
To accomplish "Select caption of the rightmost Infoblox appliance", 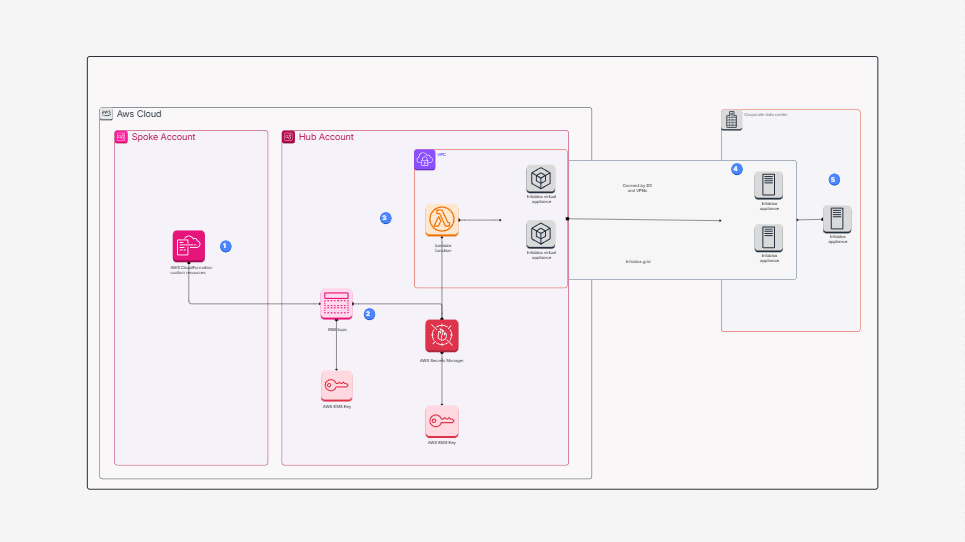I will (x=838, y=239).
